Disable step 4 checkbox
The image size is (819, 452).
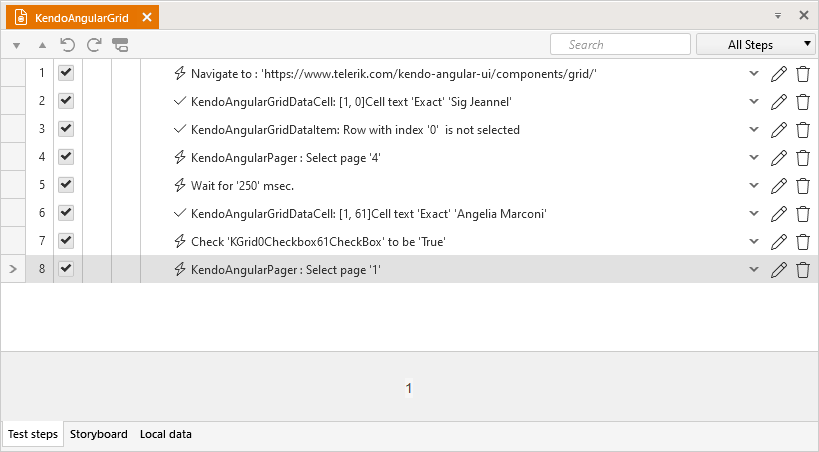66,156
